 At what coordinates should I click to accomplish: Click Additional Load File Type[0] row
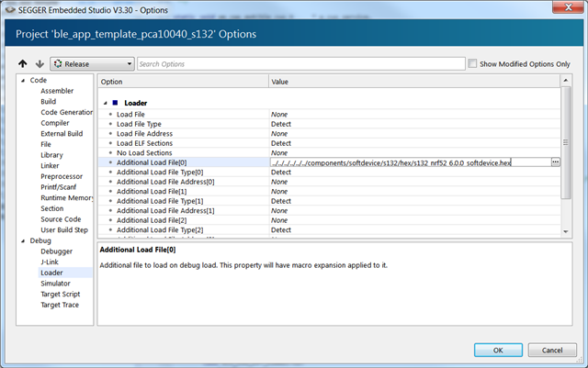click(x=329, y=172)
